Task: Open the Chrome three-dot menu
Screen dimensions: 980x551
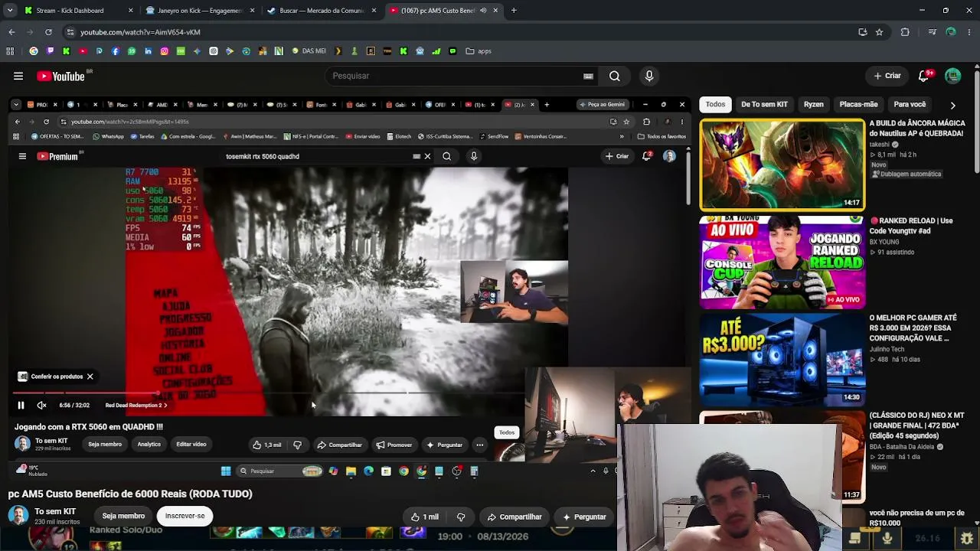Action: pyautogui.click(x=969, y=32)
